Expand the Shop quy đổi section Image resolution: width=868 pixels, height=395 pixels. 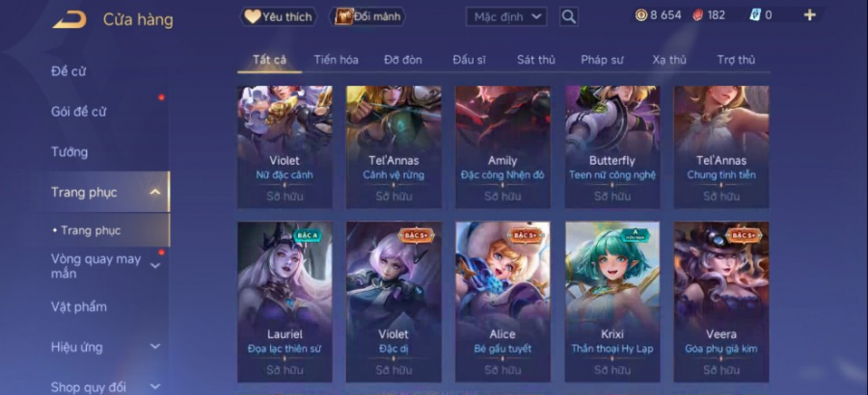click(x=155, y=386)
